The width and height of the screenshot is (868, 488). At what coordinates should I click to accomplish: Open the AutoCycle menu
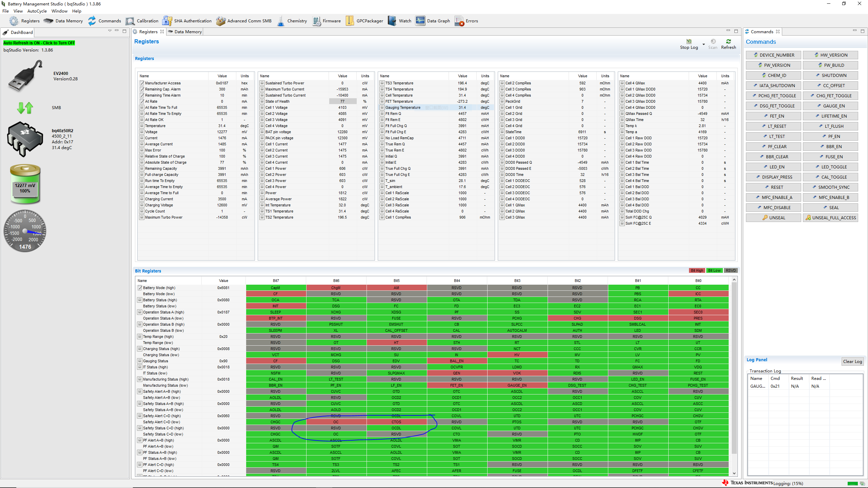(37, 11)
